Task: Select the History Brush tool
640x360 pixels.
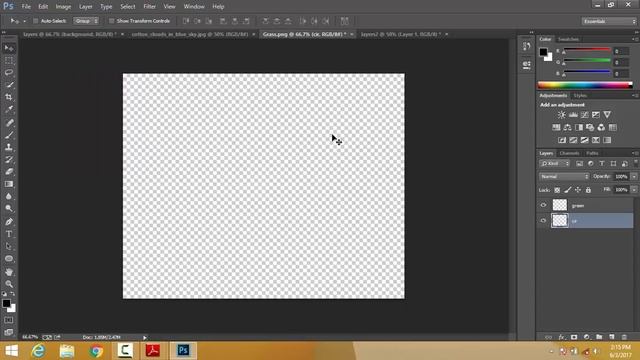Action: point(9,160)
